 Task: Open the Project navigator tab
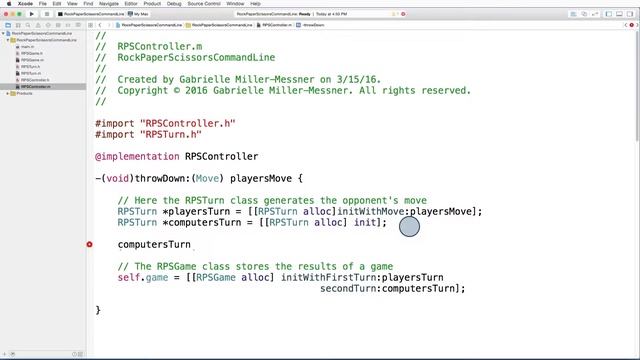pyautogui.click(x=8, y=25)
